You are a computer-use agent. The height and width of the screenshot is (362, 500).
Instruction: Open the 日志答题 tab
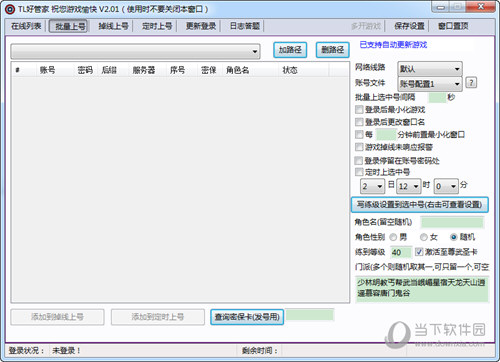[x=245, y=26]
